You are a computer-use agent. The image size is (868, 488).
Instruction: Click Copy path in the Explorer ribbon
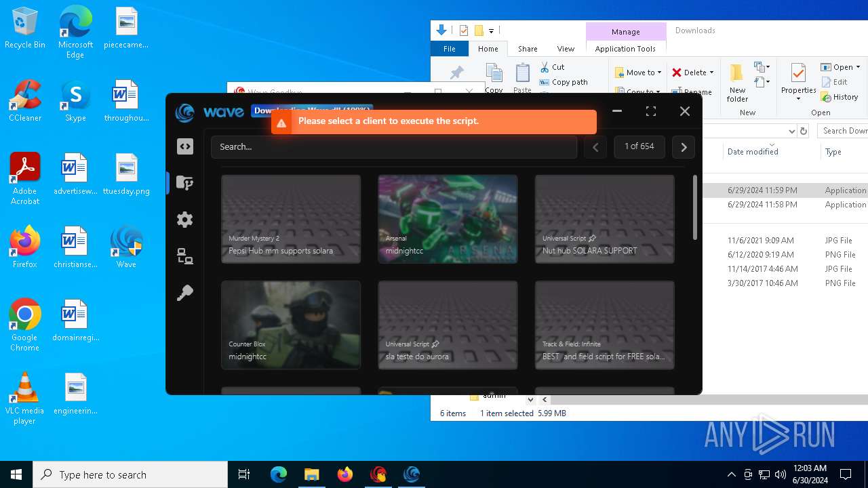point(564,82)
